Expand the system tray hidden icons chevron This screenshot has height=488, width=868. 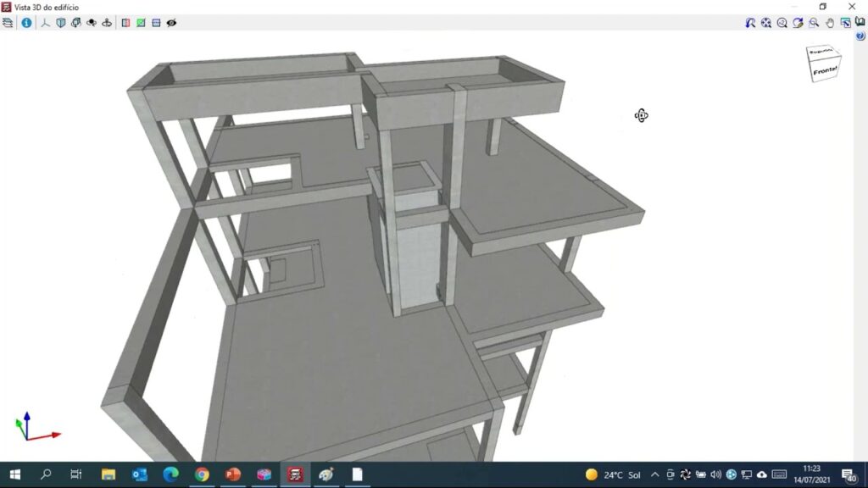coord(657,474)
